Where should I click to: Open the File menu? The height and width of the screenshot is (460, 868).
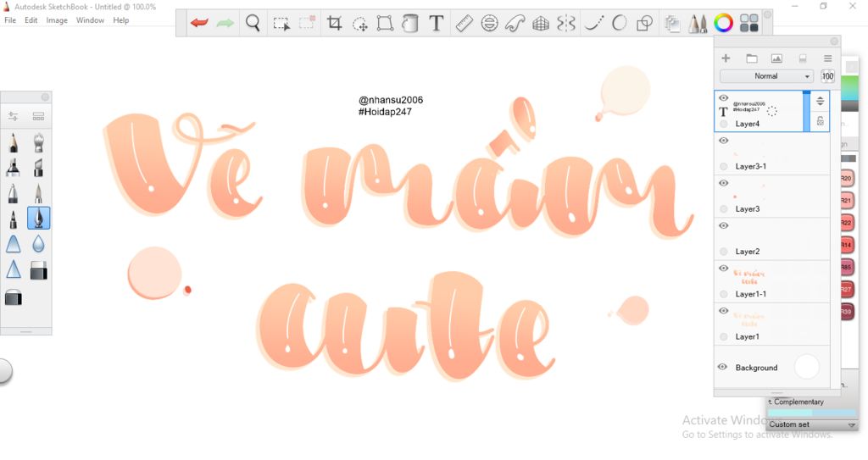[10, 20]
